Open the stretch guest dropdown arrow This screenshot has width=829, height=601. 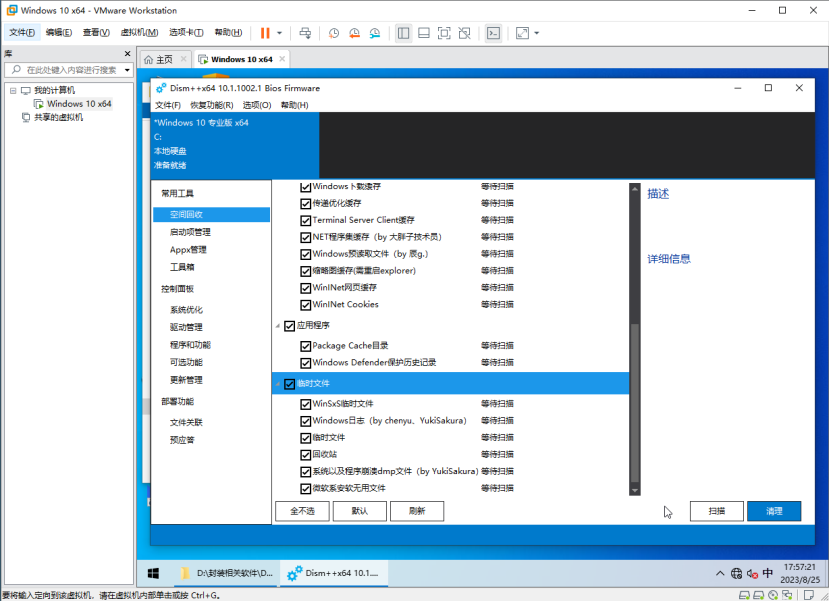coord(537,33)
